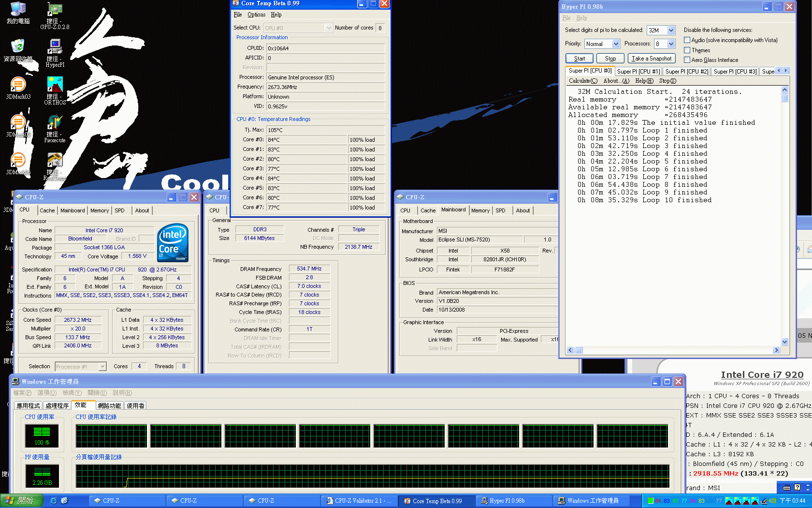The image size is (812, 508).
Task: Switch to Core Temp Beta 0.99 taskbar button
Action: [436, 501]
